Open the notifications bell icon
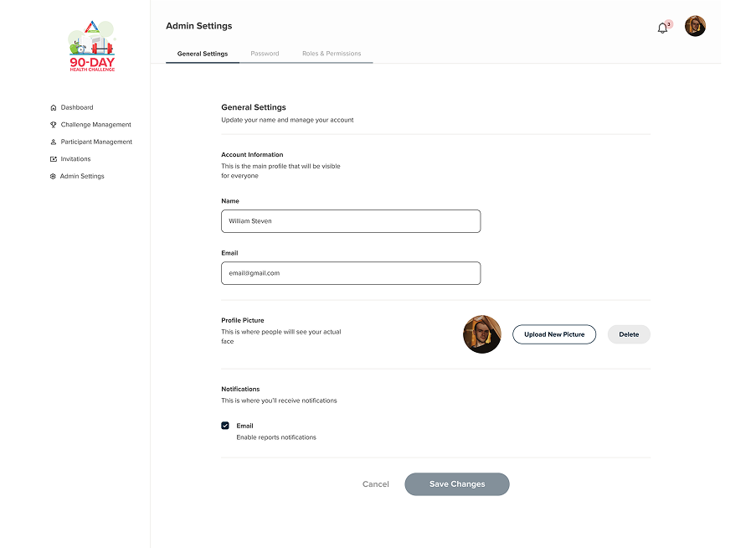 (662, 28)
